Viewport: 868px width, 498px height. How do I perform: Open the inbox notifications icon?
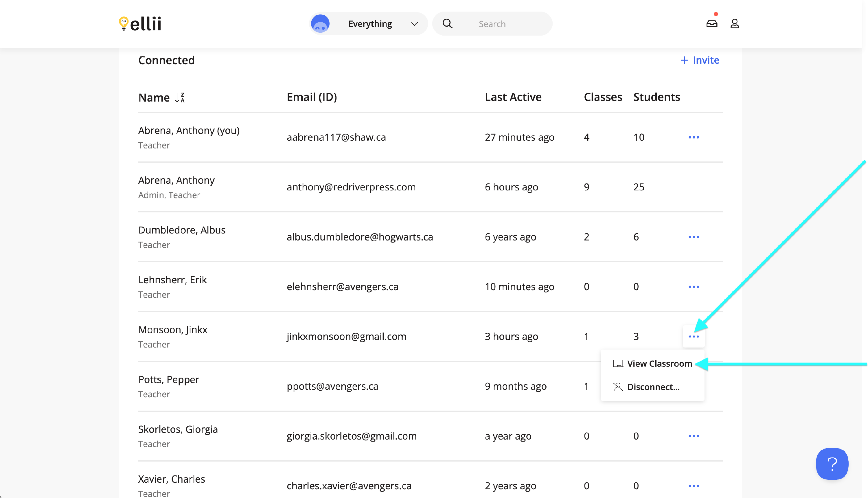coord(712,24)
